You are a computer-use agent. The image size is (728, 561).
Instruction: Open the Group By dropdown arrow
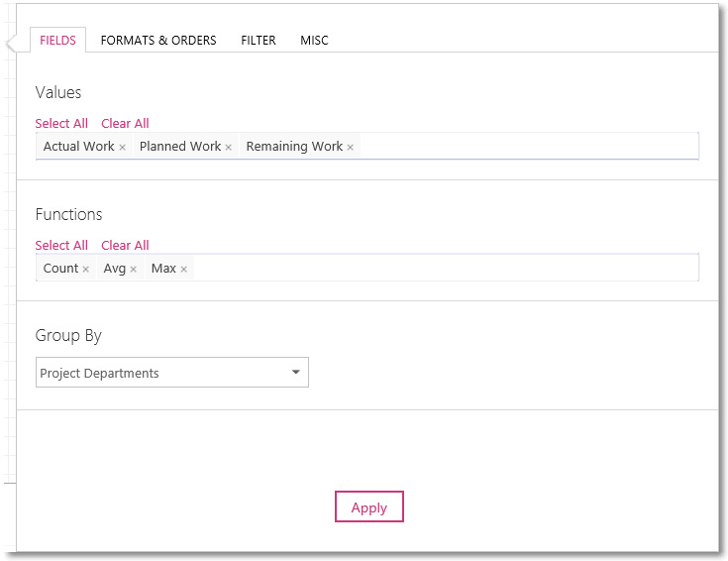tap(296, 372)
